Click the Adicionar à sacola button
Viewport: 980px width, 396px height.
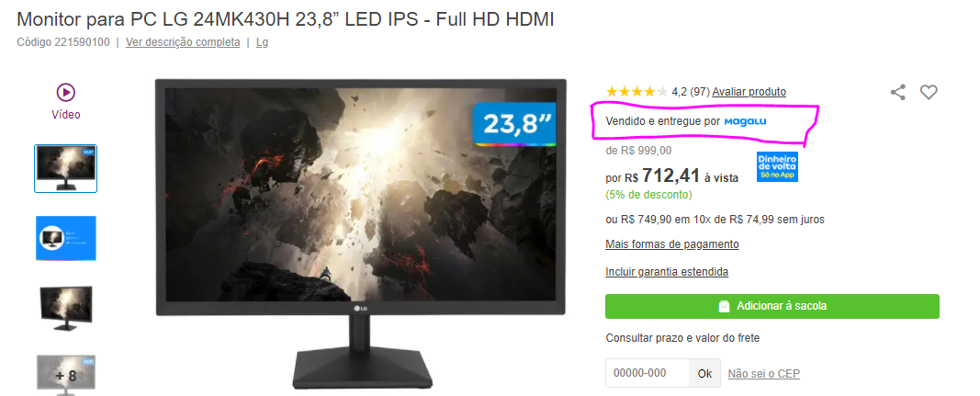[772, 307]
